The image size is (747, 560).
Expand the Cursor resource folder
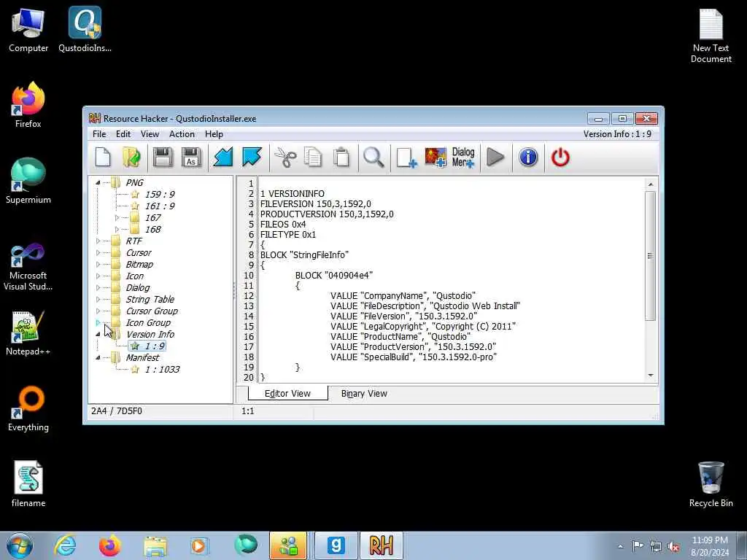point(98,252)
